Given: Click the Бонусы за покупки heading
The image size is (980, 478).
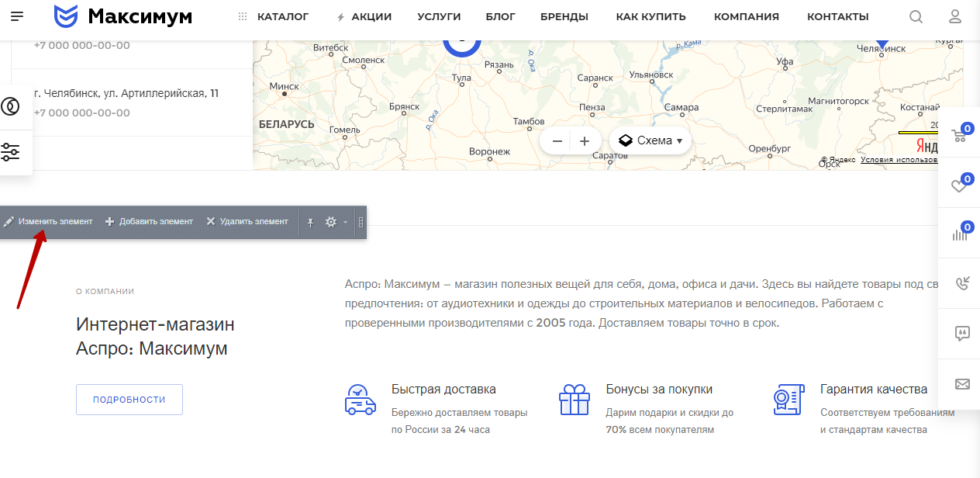Looking at the screenshot, I should [659, 389].
